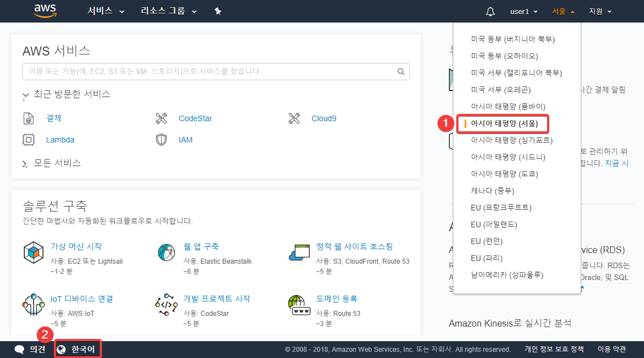Click the 가상 머신 시작 cube icon
The height and width of the screenshot is (358, 644).
coord(34,253)
